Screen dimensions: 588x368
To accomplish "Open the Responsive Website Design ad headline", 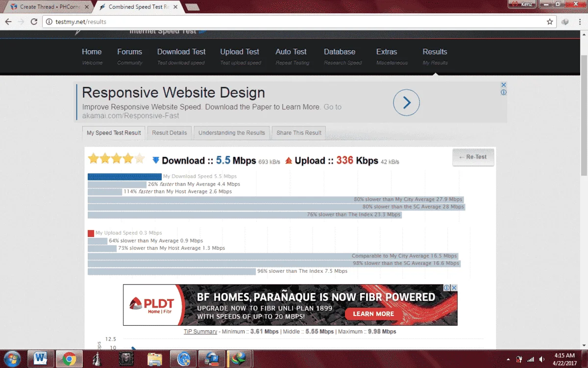I will click(x=173, y=93).
